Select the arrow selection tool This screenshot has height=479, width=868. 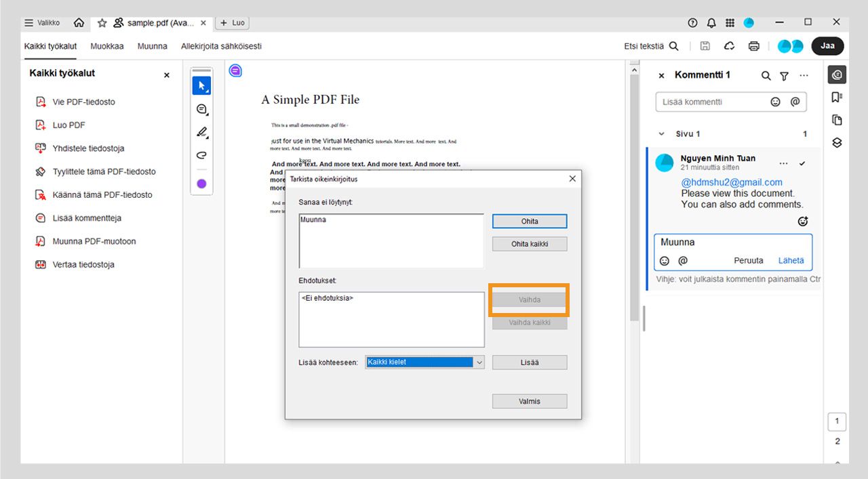tap(201, 85)
